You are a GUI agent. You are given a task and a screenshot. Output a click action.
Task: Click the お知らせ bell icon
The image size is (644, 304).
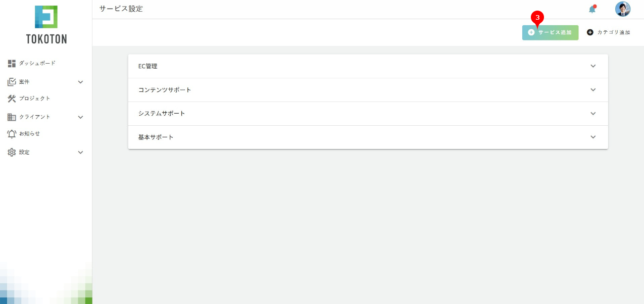(x=12, y=134)
